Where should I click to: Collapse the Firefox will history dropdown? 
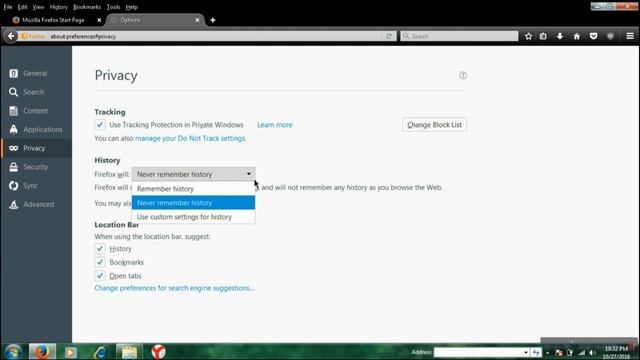point(193,174)
